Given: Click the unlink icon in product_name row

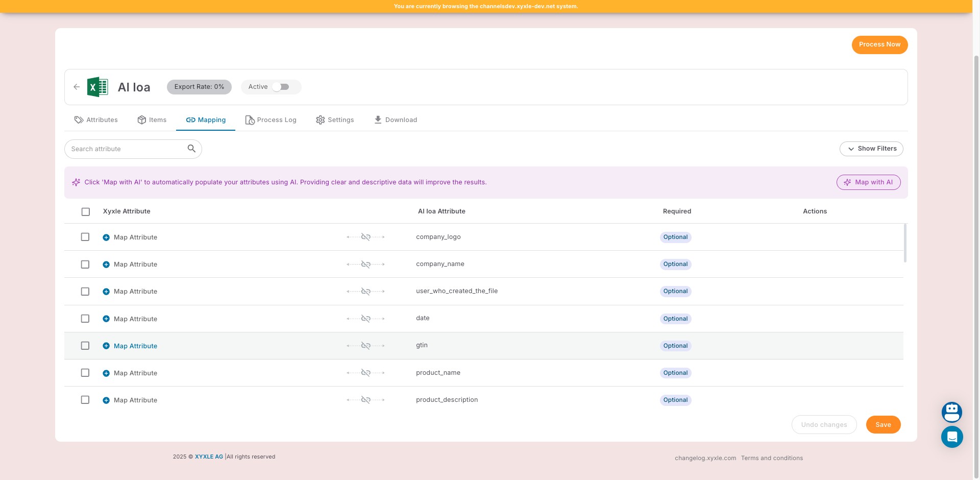Looking at the screenshot, I should coord(365,373).
